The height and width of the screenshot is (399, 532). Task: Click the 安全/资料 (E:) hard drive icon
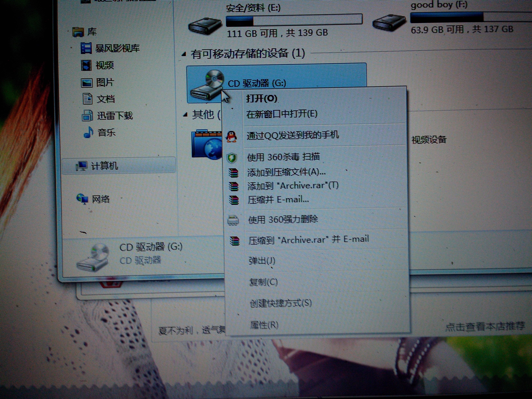coord(205,27)
